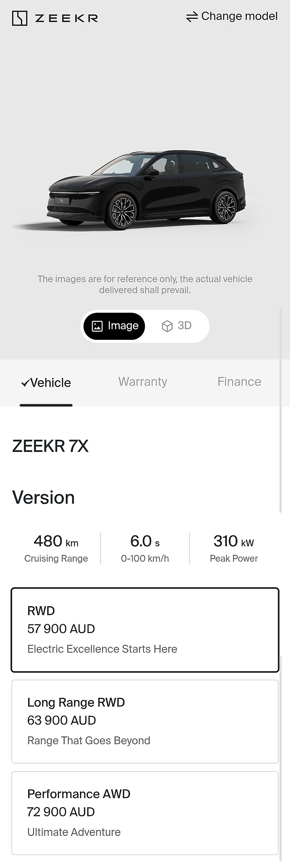Click the swap arrows Change model icon
Screen dimensions: 290x868
click(x=192, y=17)
